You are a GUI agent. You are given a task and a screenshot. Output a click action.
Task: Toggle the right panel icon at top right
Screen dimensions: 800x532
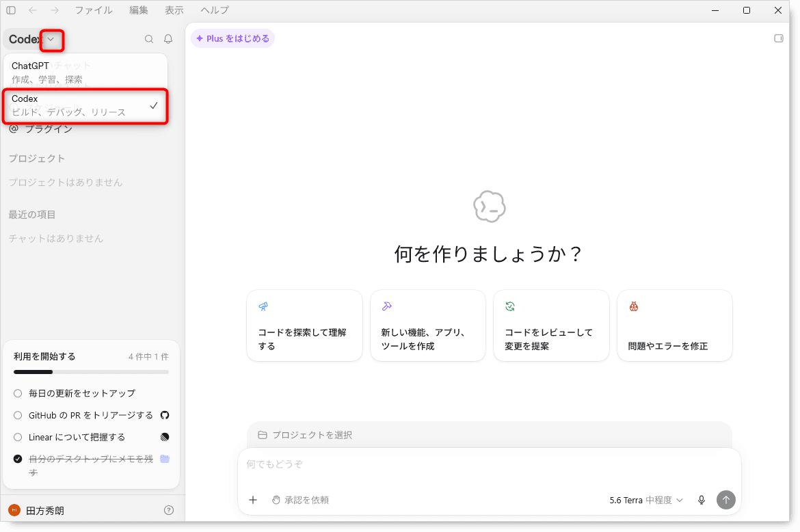[779, 38]
